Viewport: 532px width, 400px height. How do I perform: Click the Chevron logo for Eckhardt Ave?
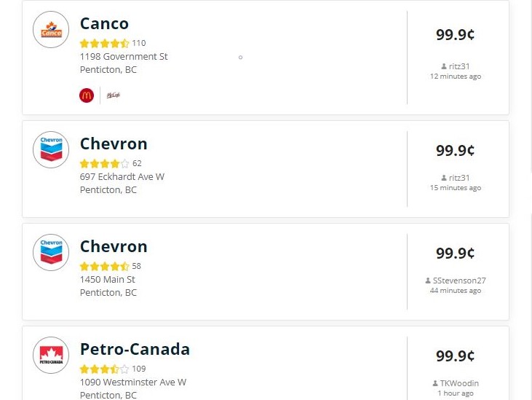click(51, 150)
